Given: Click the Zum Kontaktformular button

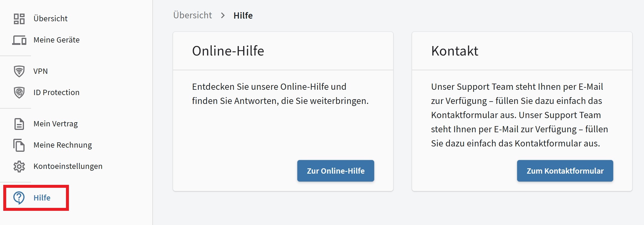Looking at the screenshot, I should 565,171.
